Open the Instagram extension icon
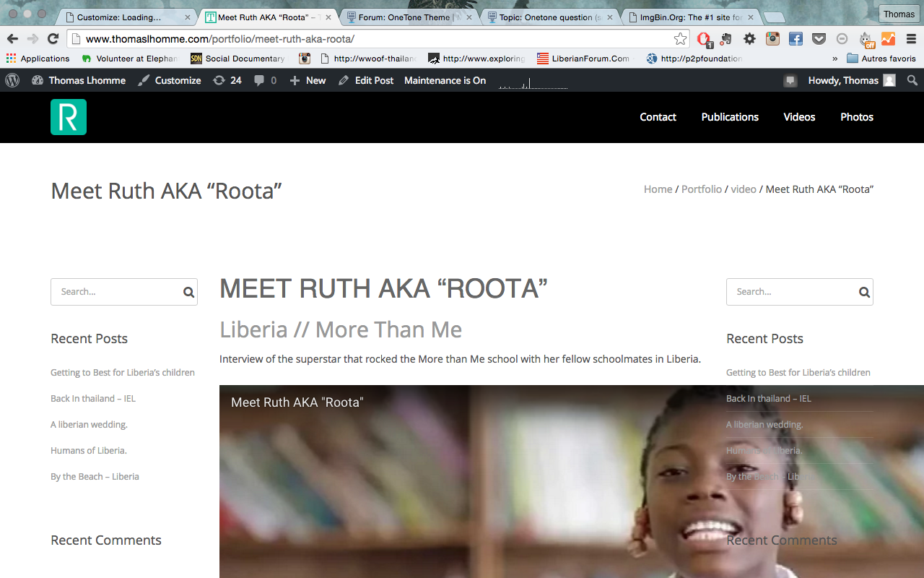Image resolution: width=924 pixels, height=578 pixels. pyautogui.click(x=773, y=39)
